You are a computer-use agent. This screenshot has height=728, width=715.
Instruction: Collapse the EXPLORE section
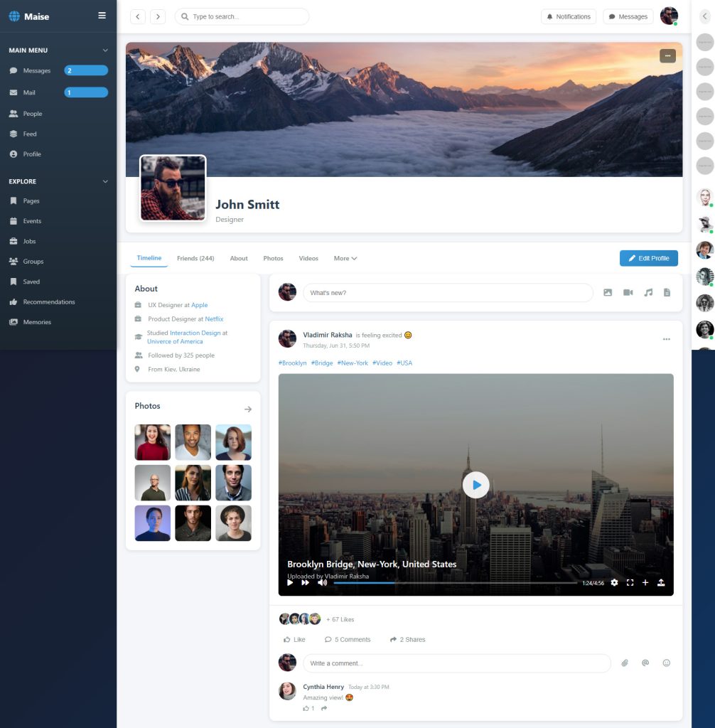point(105,181)
